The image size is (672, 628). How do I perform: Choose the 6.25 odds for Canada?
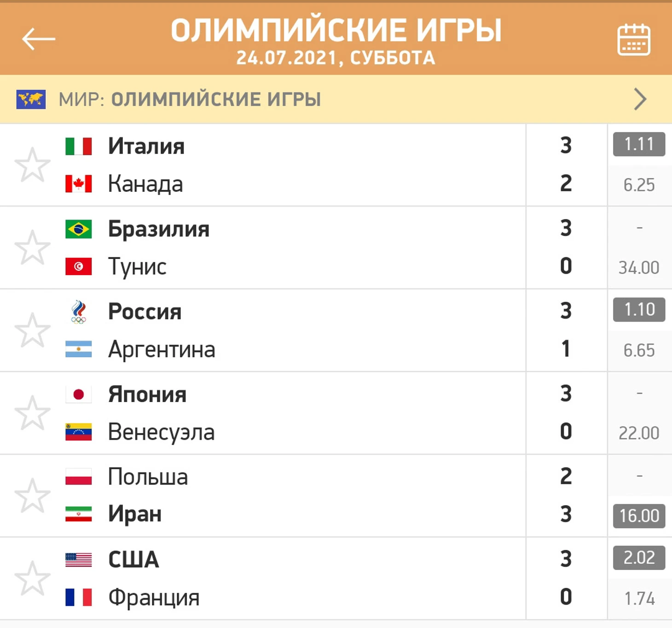pos(639,185)
